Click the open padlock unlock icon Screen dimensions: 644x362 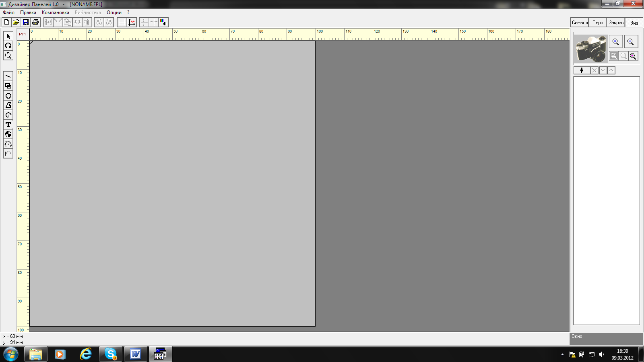pyautogui.click(x=109, y=22)
